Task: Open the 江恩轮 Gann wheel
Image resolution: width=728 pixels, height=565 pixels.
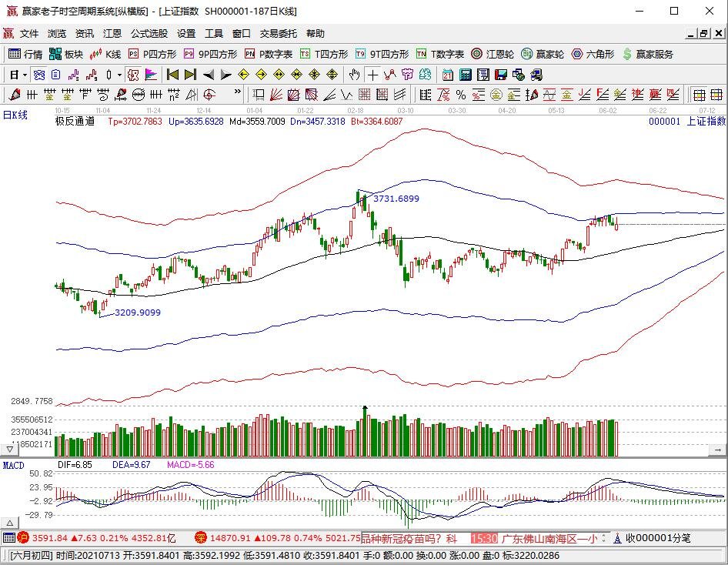Action: pyautogui.click(x=493, y=55)
